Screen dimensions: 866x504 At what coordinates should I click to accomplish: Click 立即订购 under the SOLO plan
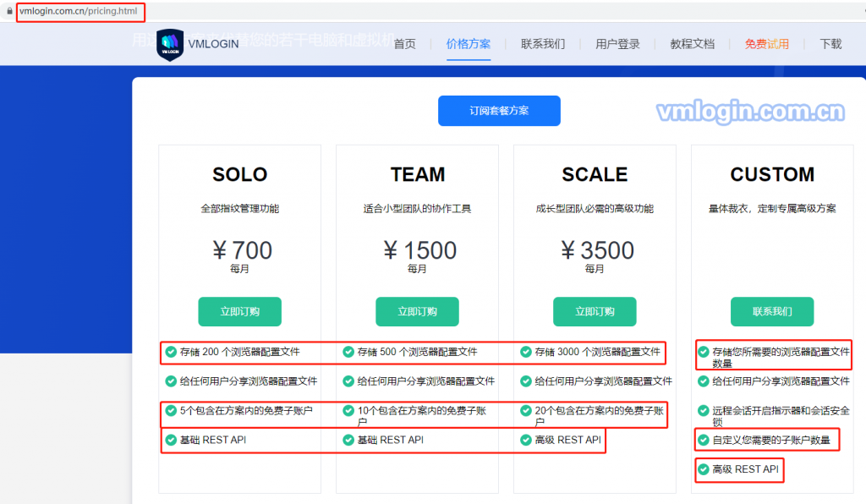point(239,311)
